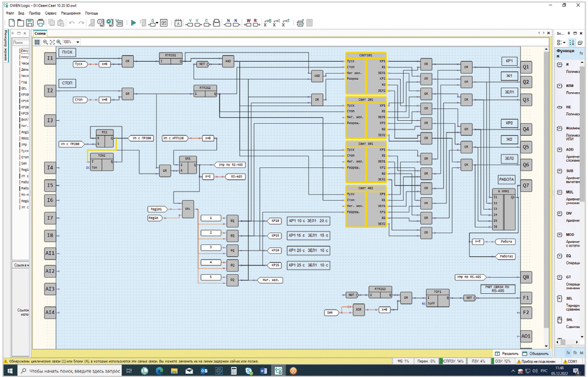Open the 100% zoom level dropdown

[x=78, y=42]
